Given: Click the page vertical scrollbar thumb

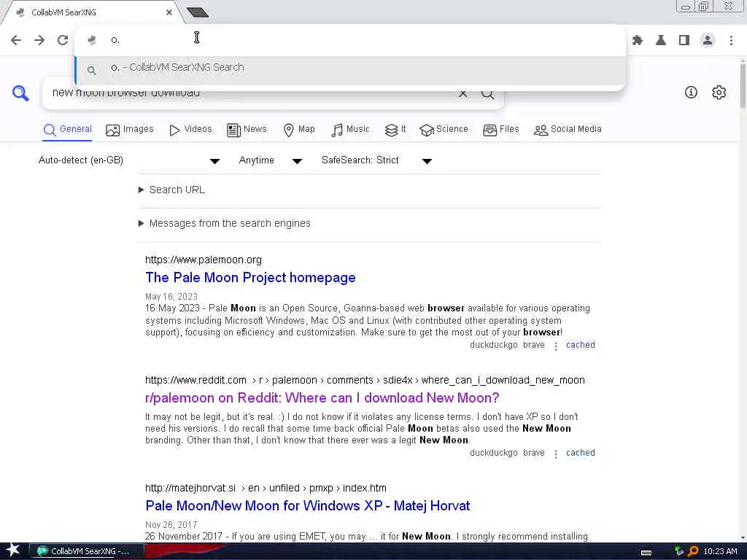Looking at the screenshot, I should pyautogui.click(x=743, y=86).
